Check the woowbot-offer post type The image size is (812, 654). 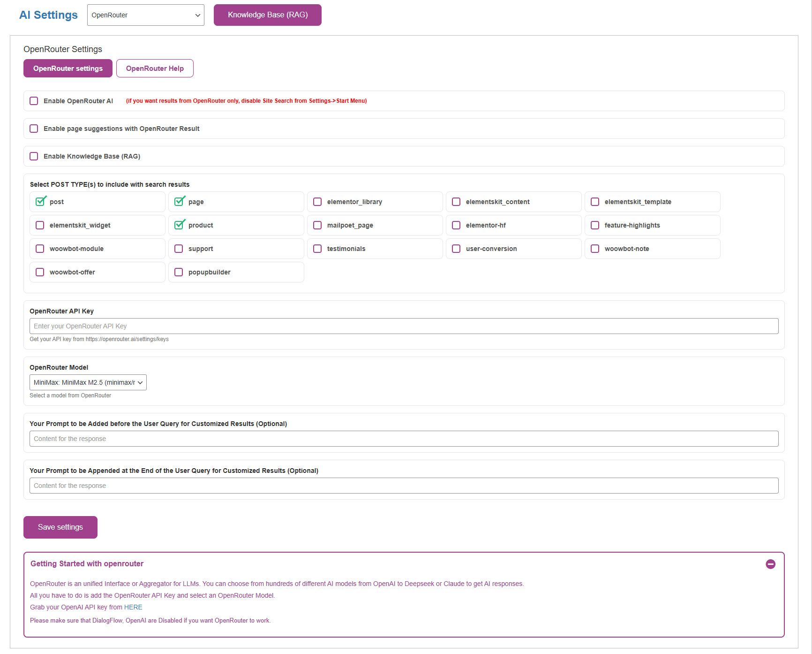pos(40,272)
